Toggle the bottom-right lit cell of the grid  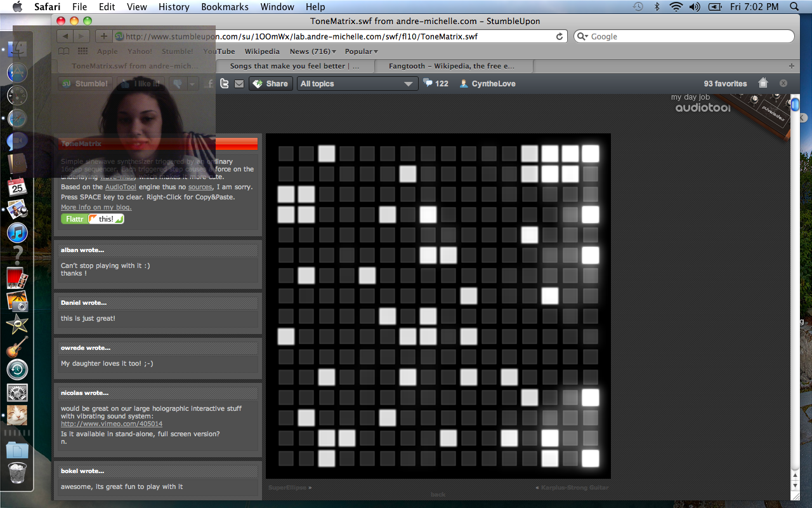[x=590, y=458]
